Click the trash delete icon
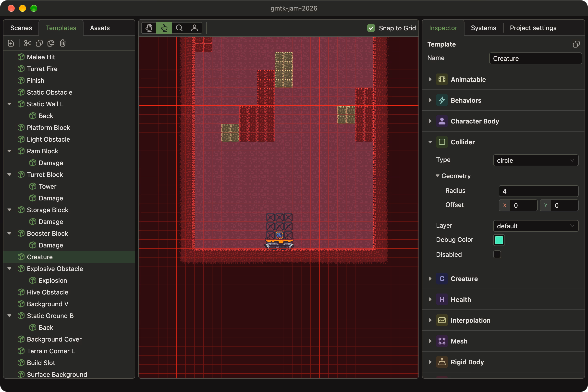Viewport: 588px width, 392px height. tap(62, 43)
